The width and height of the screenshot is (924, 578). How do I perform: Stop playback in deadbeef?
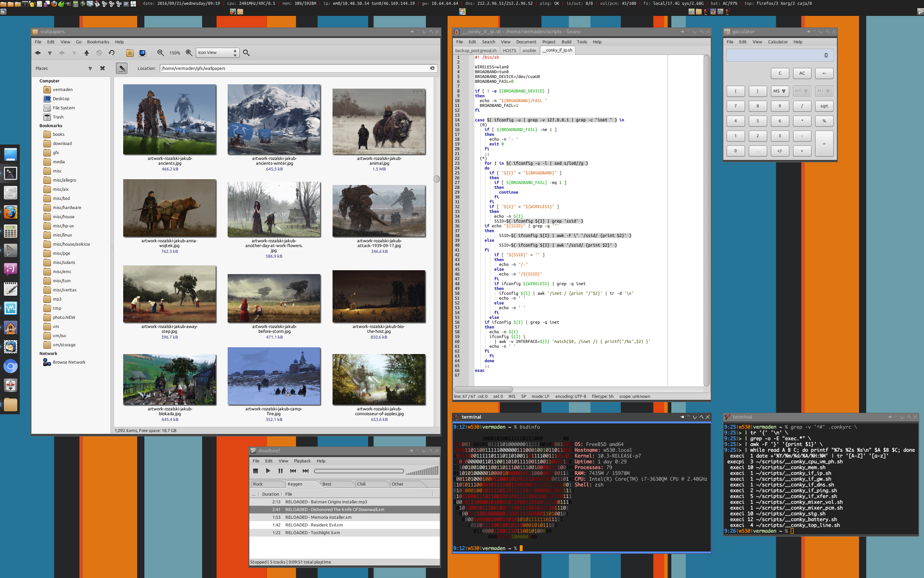pyautogui.click(x=256, y=471)
